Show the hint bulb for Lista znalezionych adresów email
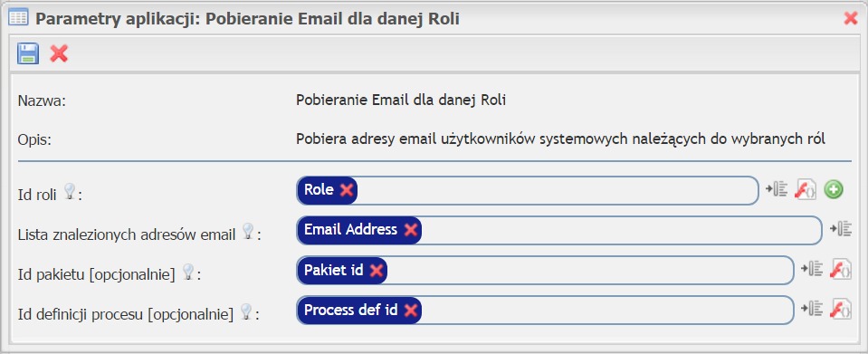 tap(248, 231)
